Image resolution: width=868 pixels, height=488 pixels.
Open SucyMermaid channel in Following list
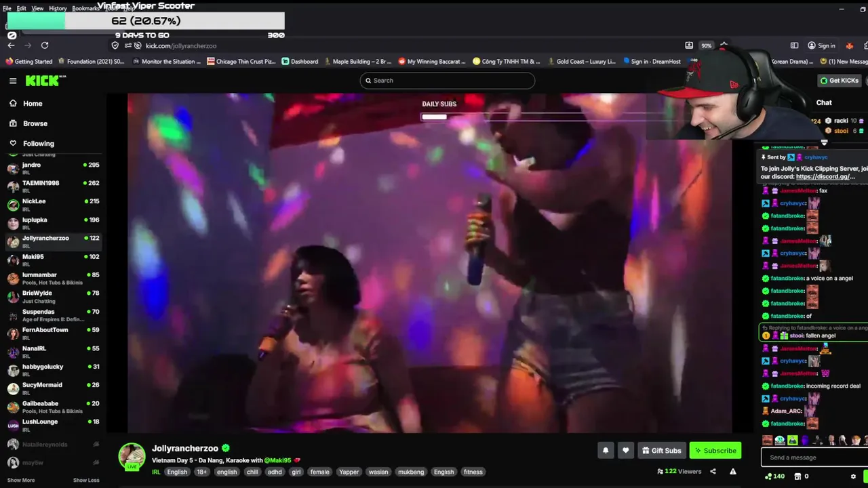pos(53,388)
